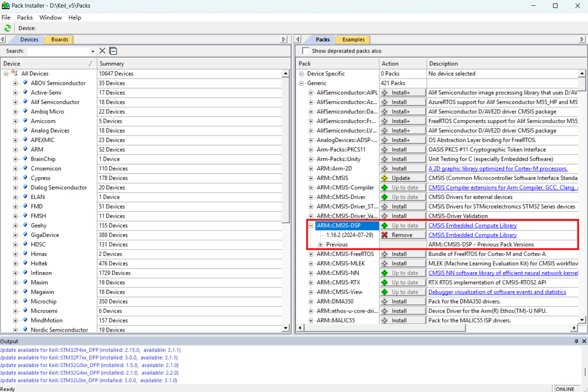
Task: Clear the search with the X icon
Action: 102,51
